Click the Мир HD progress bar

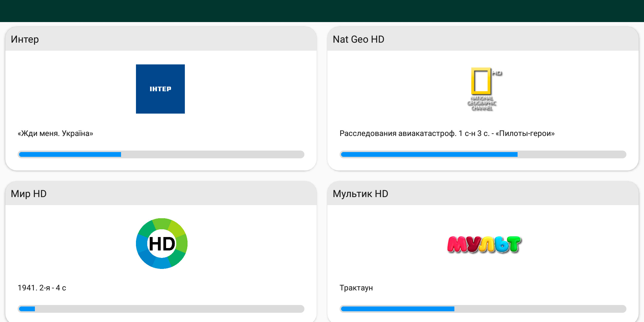point(161,309)
